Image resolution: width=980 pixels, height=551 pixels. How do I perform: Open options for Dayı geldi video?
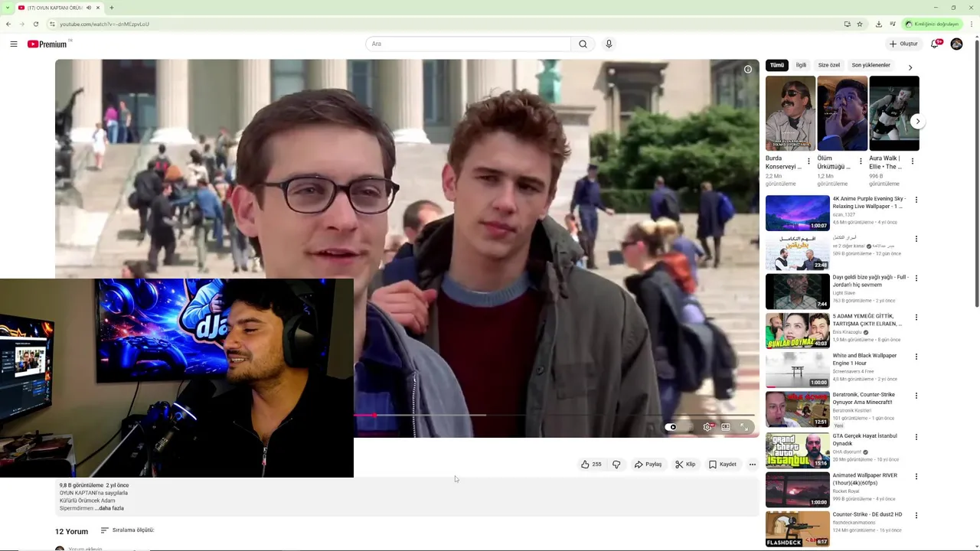click(916, 278)
